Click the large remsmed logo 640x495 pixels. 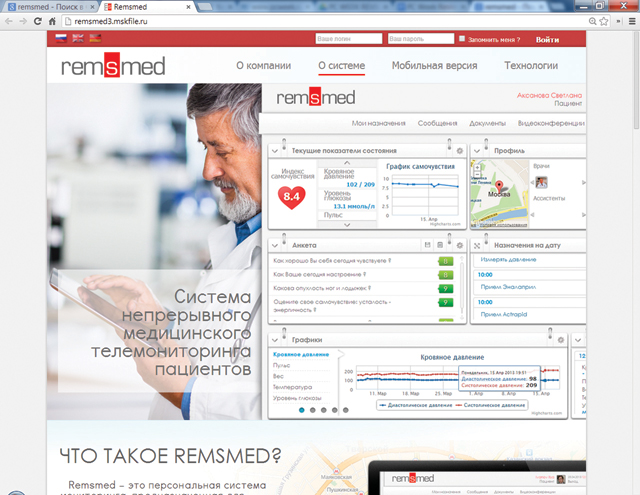pyautogui.click(x=113, y=66)
